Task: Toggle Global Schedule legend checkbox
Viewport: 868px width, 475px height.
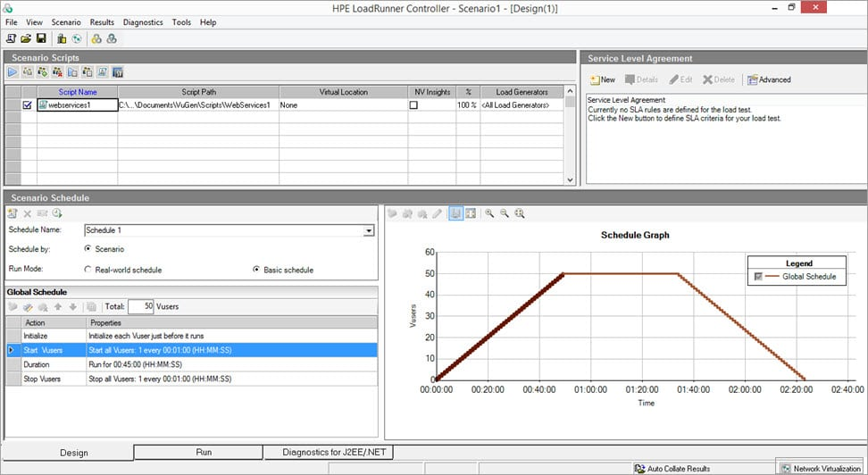Action: (x=758, y=276)
